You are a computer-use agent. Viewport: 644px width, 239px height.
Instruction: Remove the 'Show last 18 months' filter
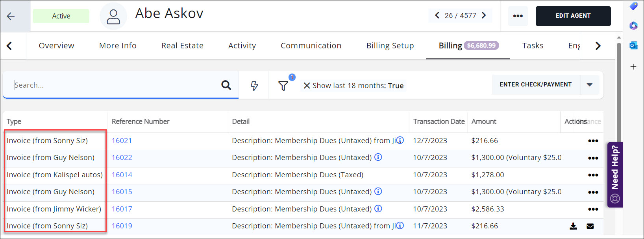click(x=307, y=86)
